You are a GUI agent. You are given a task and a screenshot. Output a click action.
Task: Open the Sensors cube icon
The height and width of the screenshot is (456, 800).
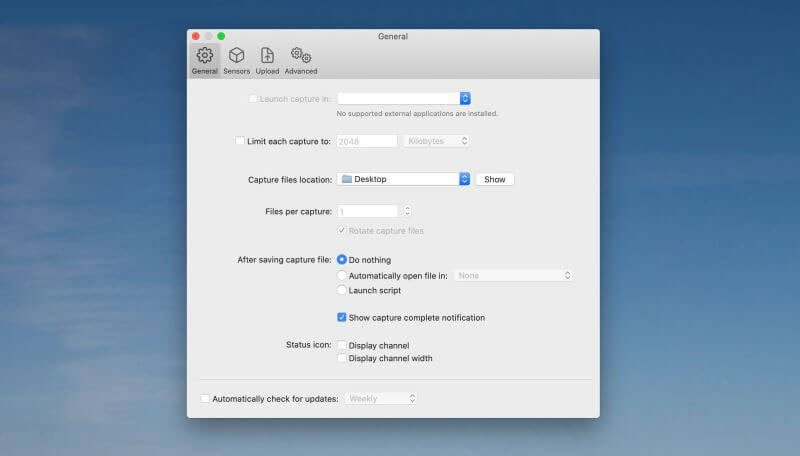point(236,55)
